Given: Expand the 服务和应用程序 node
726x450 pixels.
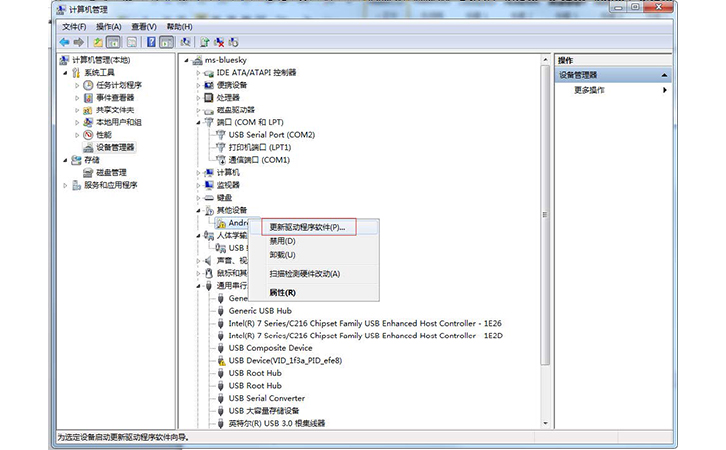Looking at the screenshot, I should (65, 185).
